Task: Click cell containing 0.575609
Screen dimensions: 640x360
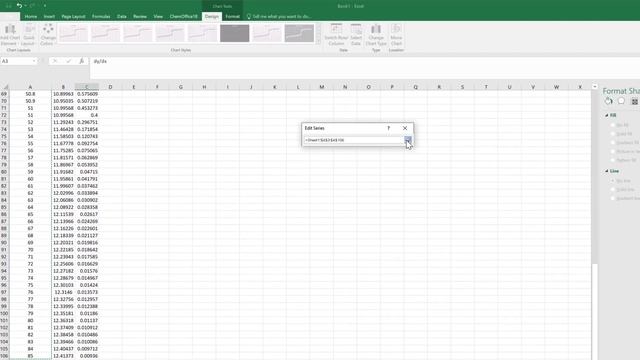Action: (x=87, y=94)
